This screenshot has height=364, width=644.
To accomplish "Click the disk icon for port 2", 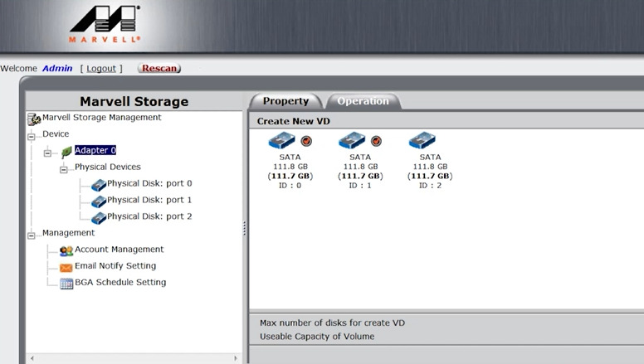I will pyautogui.click(x=99, y=218).
